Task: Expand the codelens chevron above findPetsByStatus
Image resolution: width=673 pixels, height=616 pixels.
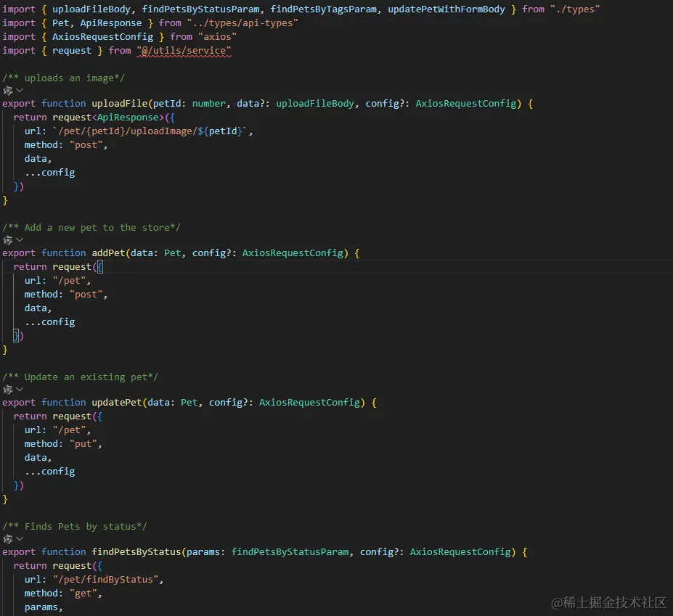Action: tap(20, 539)
